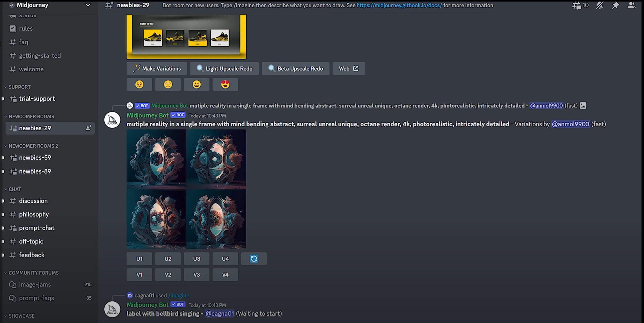Open the yellow sneaker website image
644x323 pixels.
186,37
